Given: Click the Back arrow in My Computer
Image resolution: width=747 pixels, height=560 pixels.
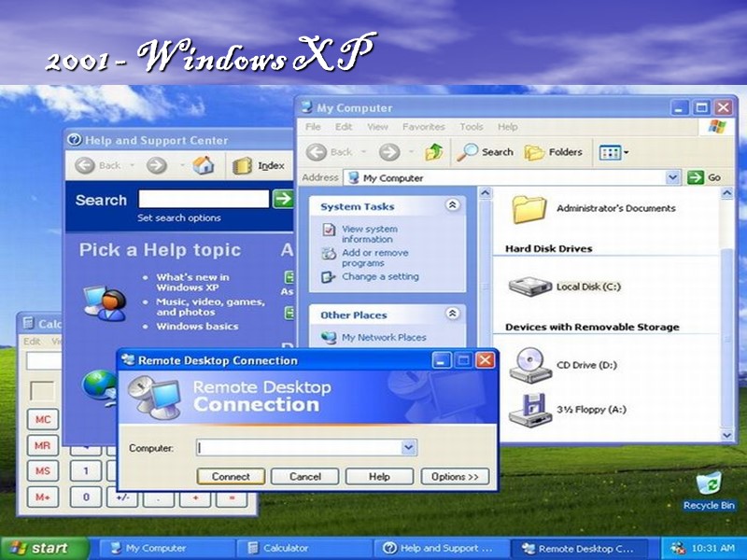Looking at the screenshot, I should click(x=317, y=152).
